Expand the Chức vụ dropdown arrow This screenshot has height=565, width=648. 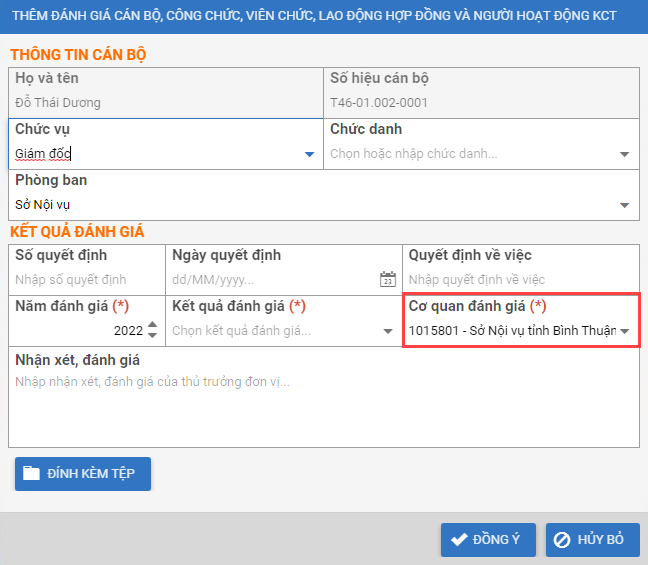(x=309, y=154)
